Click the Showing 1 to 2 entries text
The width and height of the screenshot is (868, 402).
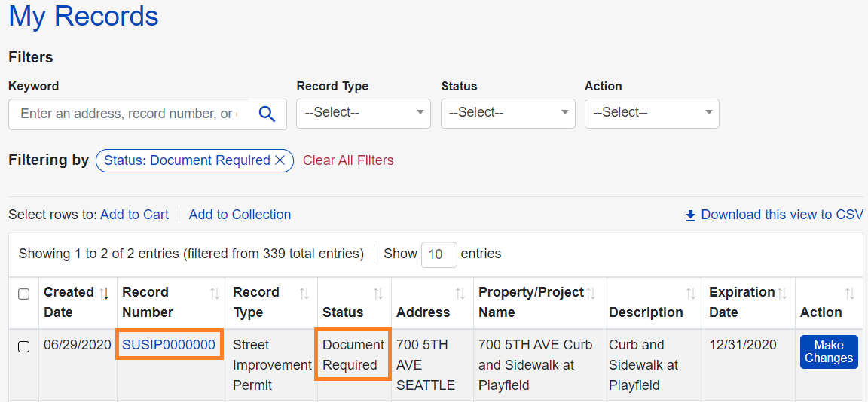tap(191, 254)
